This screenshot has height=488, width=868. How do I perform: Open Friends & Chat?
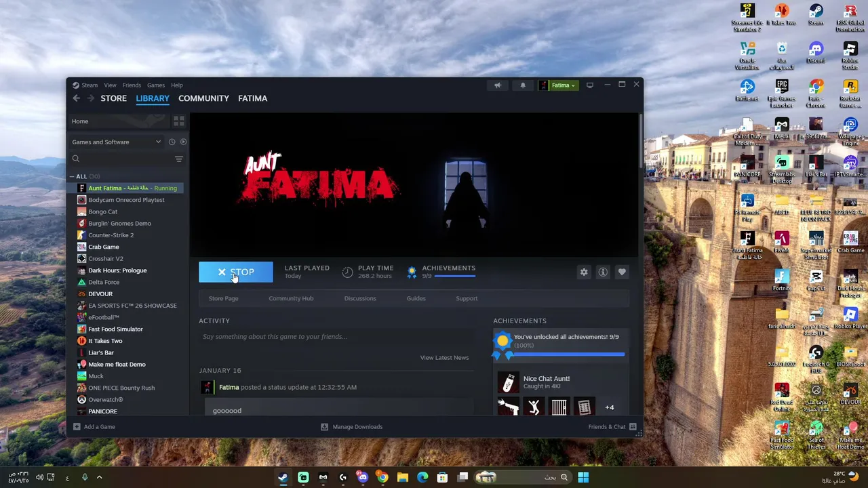point(612,427)
